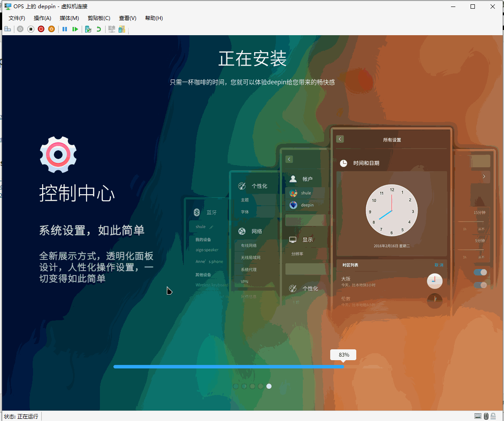Close the virtual machine connection window
This screenshot has height=421, width=504.
pyautogui.click(x=492, y=7)
